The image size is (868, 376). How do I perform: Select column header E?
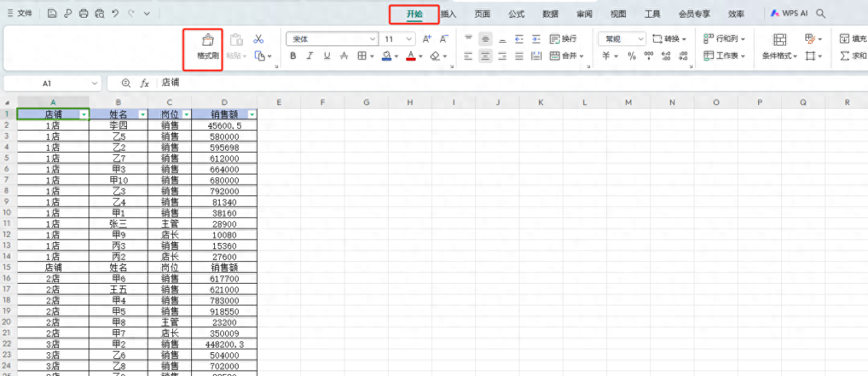coord(279,102)
